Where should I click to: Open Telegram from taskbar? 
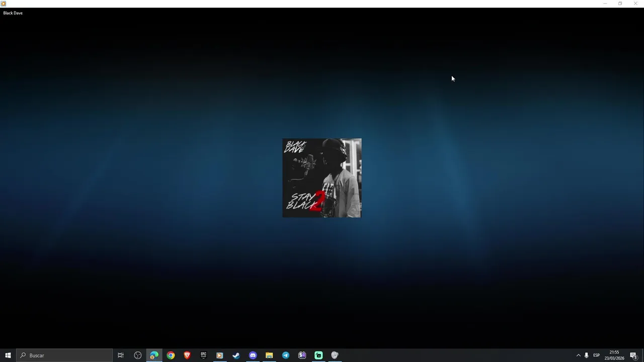(x=286, y=355)
